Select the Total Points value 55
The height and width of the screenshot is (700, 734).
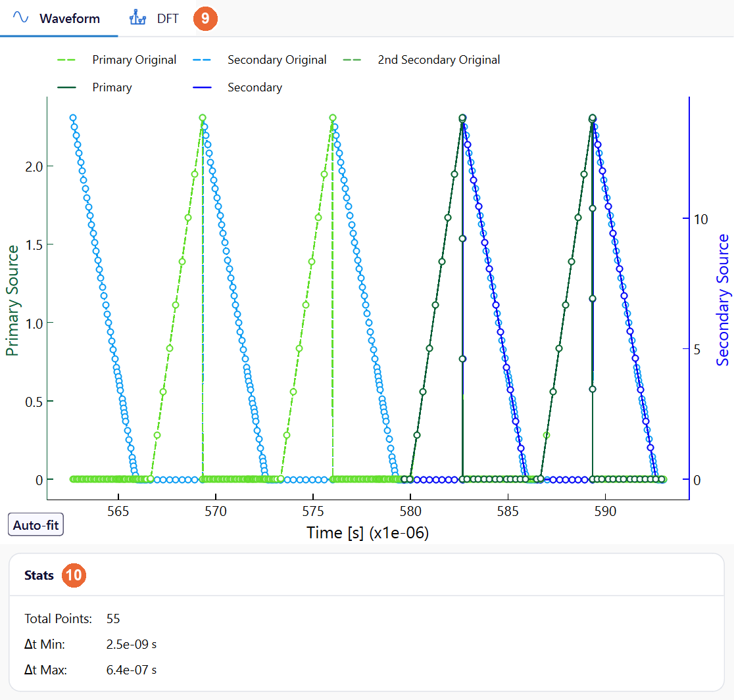113,618
